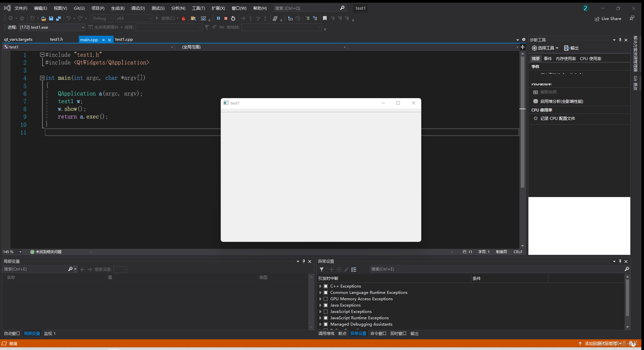644x350 pixels.
Task: Click the Live Share icon
Action: click(x=597, y=19)
